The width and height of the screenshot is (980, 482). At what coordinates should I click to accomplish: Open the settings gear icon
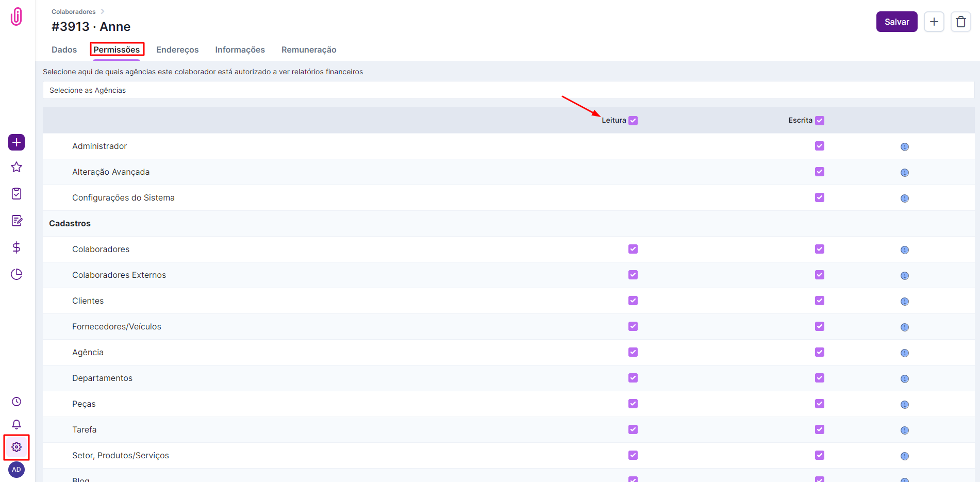pos(16,447)
